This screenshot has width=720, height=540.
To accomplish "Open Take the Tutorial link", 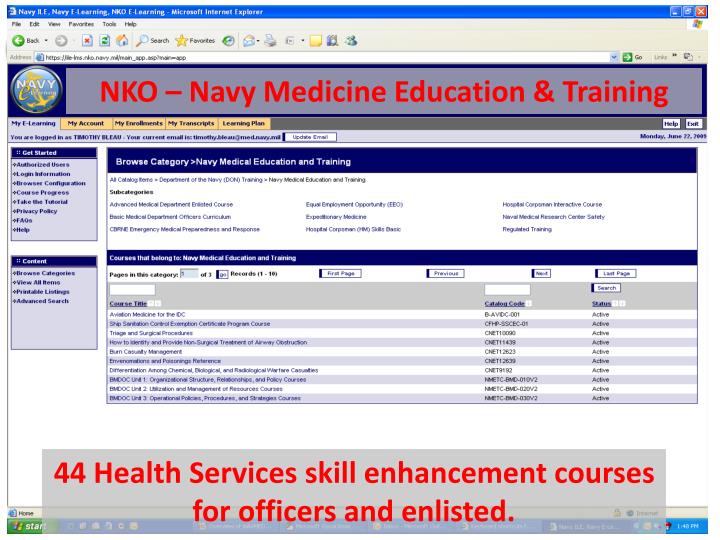I will point(40,202).
